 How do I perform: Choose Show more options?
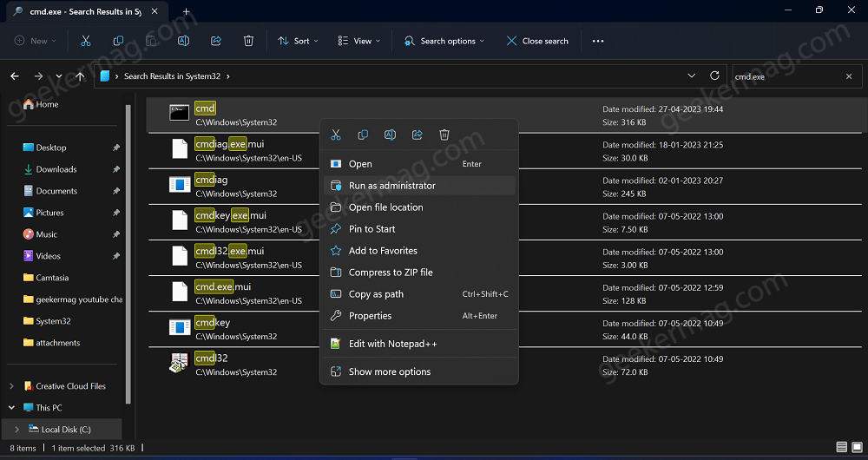click(x=419, y=372)
